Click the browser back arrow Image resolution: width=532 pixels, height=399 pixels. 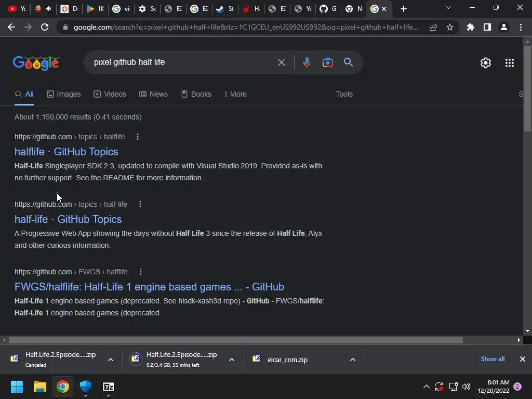(x=11, y=27)
